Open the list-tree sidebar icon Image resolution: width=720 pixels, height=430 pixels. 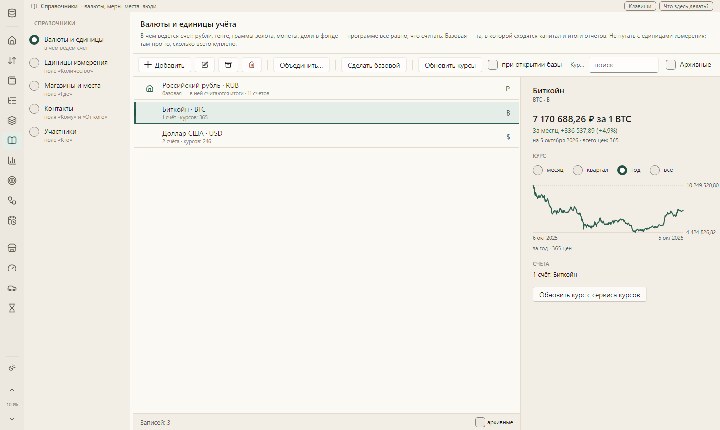pyautogui.click(x=12, y=100)
